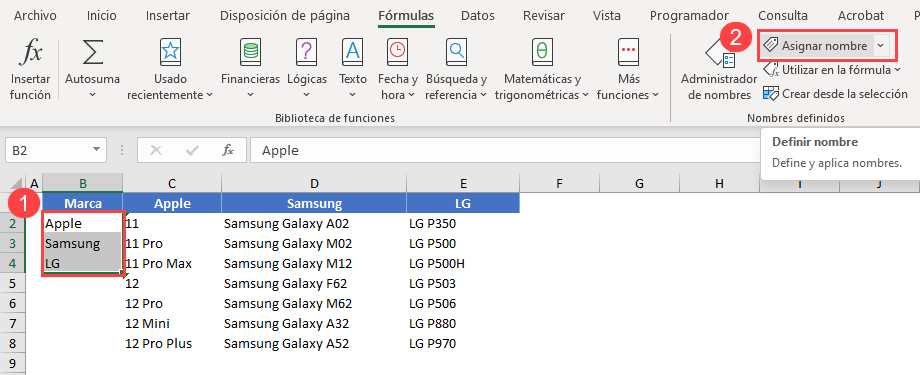Confirm entry with checkmark icon

(191, 151)
